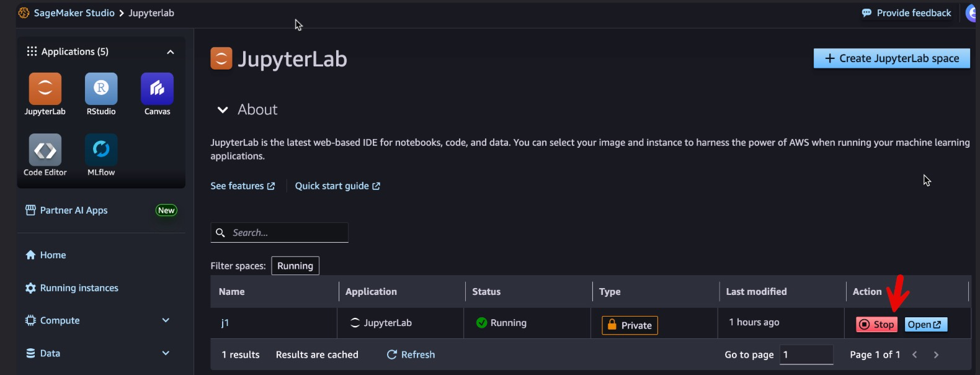Expand the Data menu
The height and width of the screenshot is (375, 980).
pyautogui.click(x=165, y=353)
